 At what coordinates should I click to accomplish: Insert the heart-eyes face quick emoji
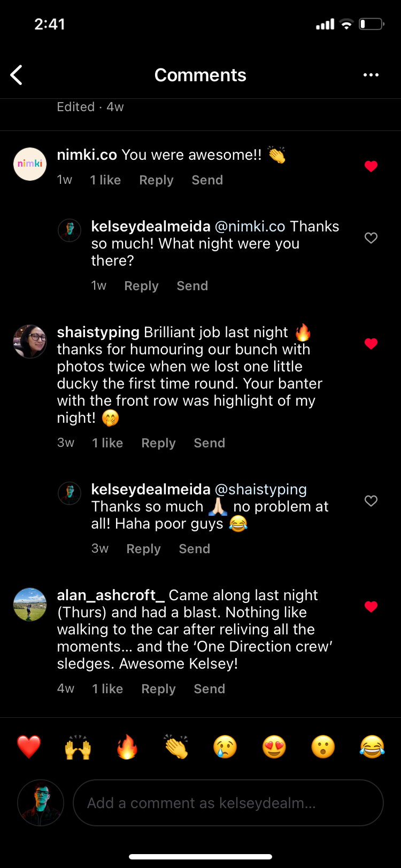274,747
